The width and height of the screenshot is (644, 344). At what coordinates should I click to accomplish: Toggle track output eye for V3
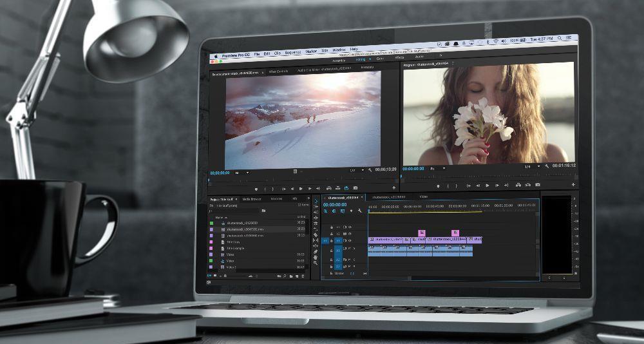pos(350,227)
